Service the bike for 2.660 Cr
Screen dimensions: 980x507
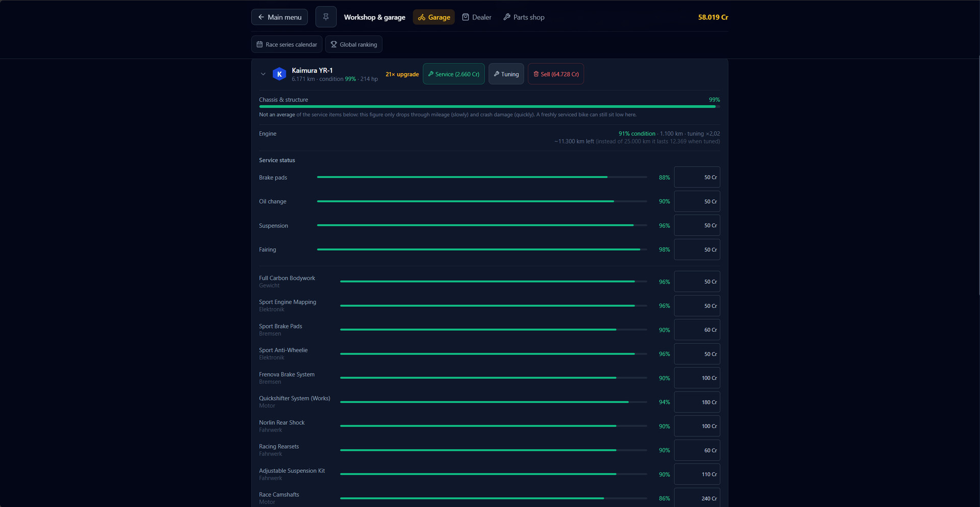[454, 74]
